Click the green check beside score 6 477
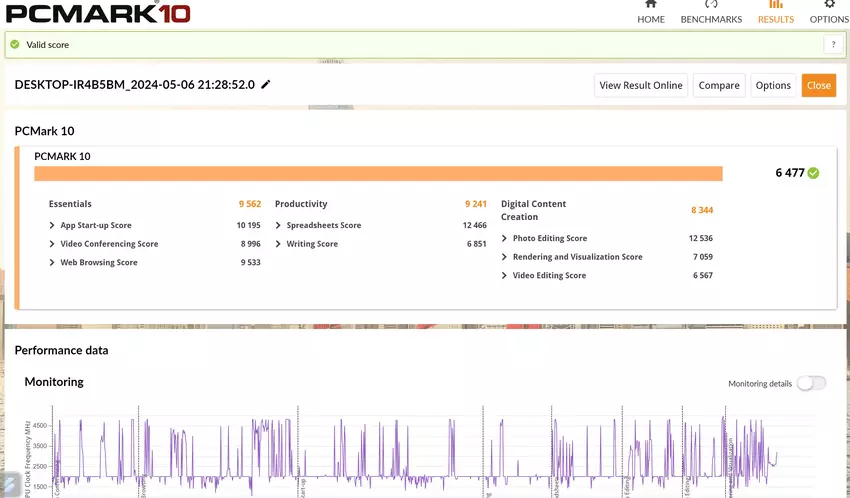Viewport: 850px width, 498px height. click(x=813, y=173)
